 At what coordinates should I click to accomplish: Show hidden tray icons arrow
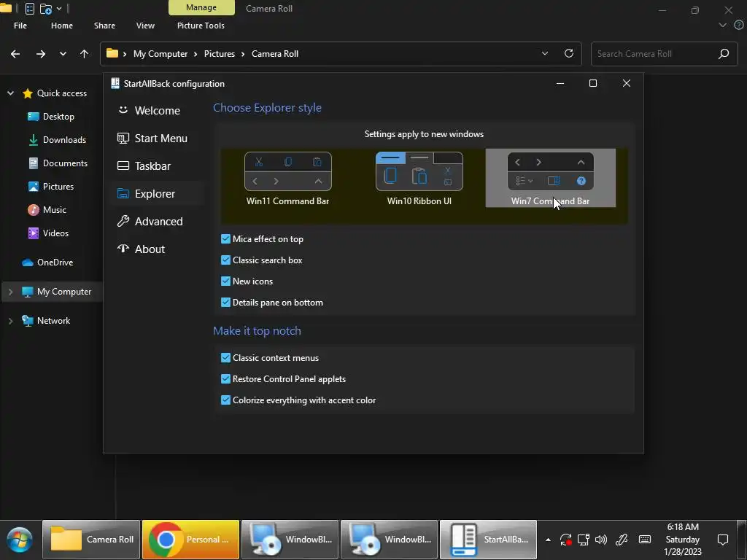(548, 540)
